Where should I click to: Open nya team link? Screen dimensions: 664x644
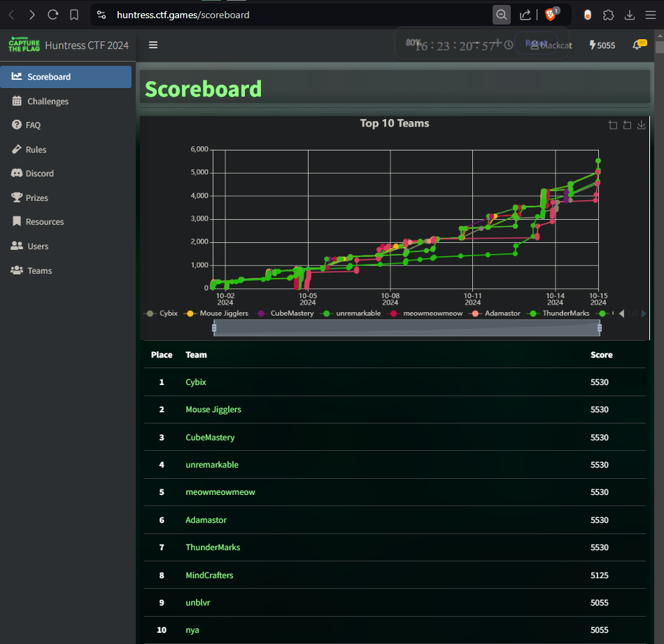pyautogui.click(x=192, y=630)
